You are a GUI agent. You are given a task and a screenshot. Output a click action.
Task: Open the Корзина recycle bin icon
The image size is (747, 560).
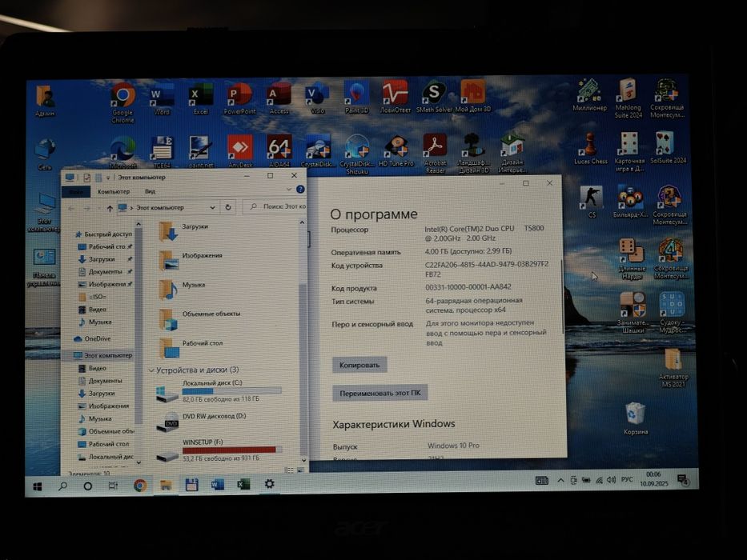[636, 419]
